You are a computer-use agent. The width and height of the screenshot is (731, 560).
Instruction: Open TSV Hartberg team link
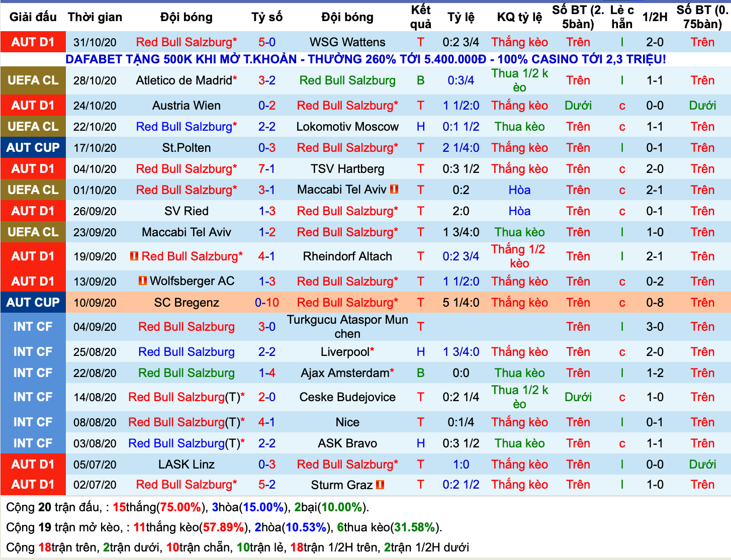(347, 169)
